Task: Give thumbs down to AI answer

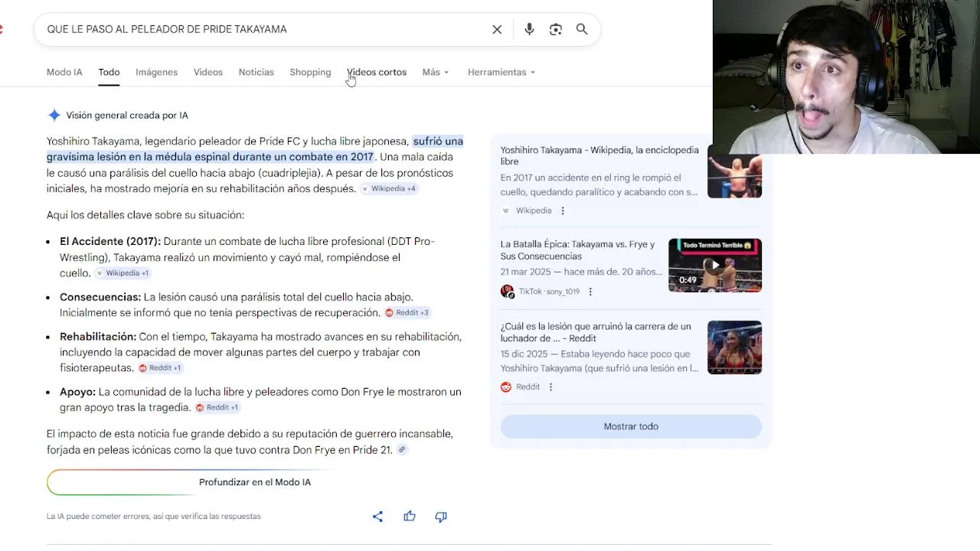Action: point(441,517)
